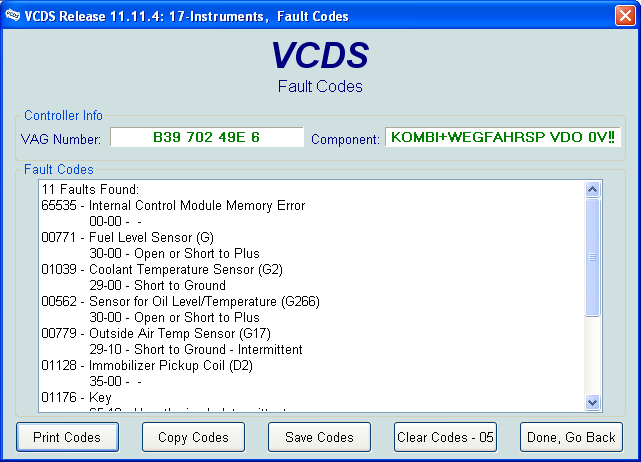Click the 'Fault Codes' heading under VCDS
The width and height of the screenshot is (641, 462).
[320, 87]
